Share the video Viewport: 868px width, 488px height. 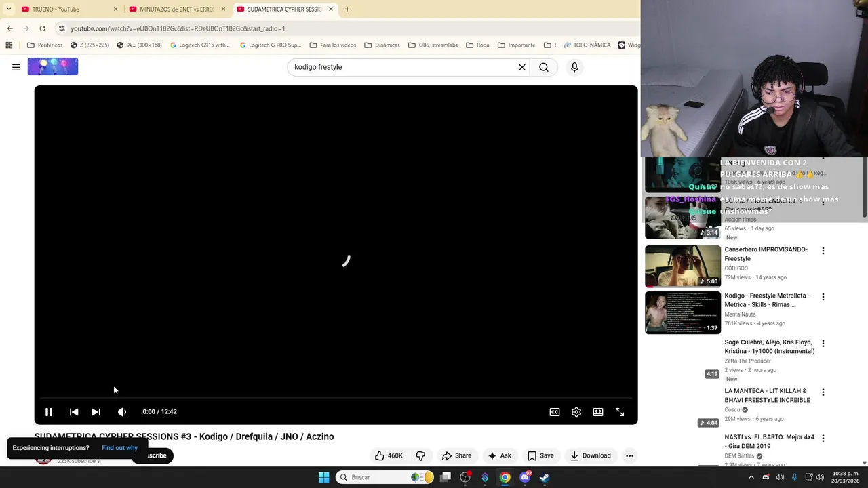[x=456, y=455]
